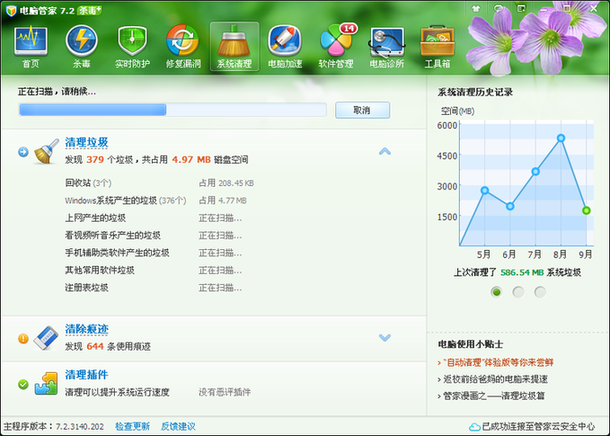Expand the 清除痕迹 section with the down chevron
The height and width of the screenshot is (436, 610).
click(384, 338)
